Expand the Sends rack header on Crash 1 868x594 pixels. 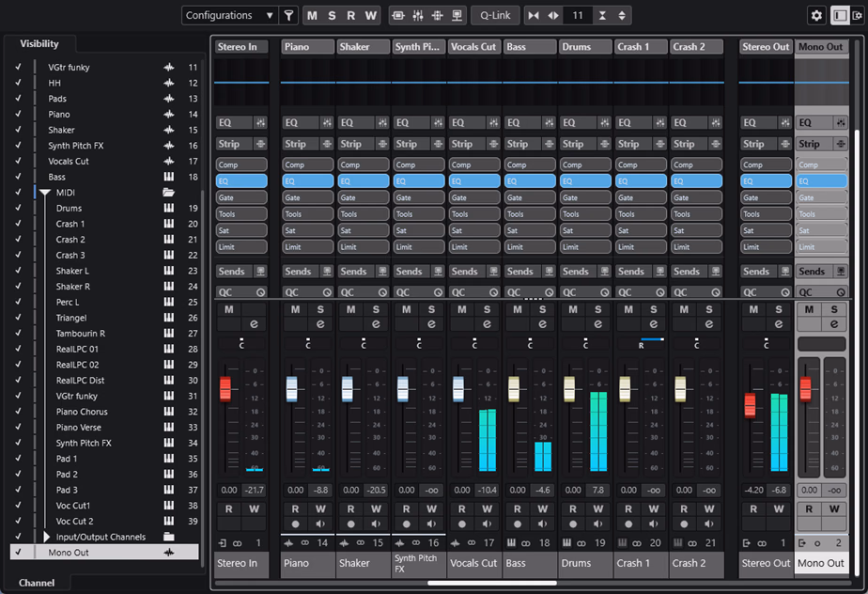coord(634,272)
